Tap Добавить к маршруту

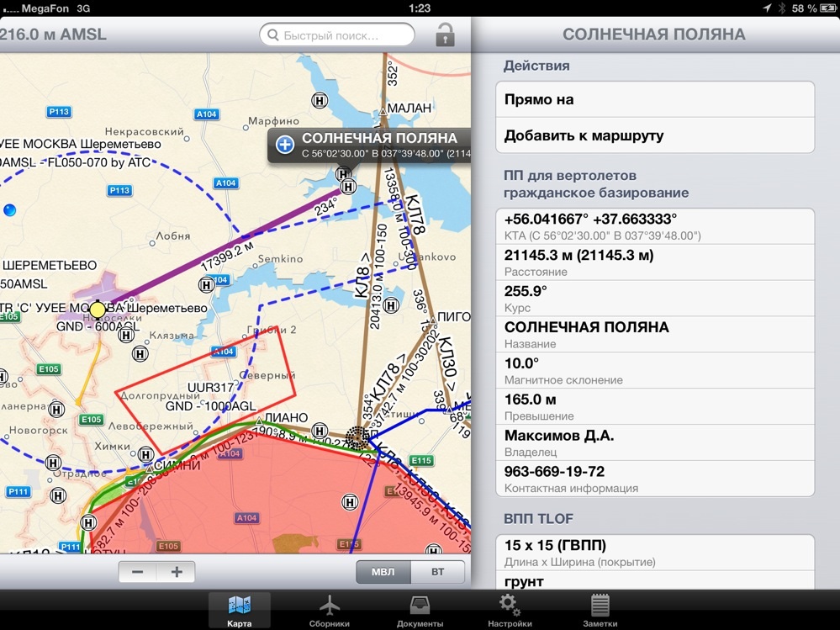(654, 135)
